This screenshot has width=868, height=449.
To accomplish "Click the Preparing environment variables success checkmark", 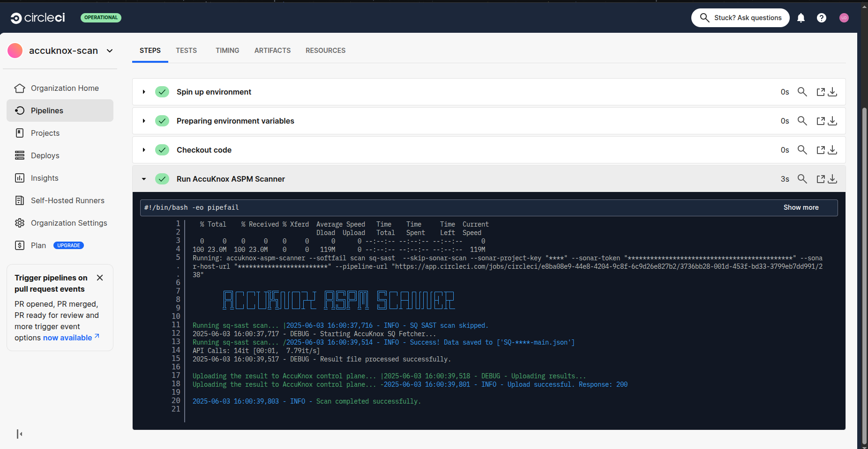I will [162, 121].
